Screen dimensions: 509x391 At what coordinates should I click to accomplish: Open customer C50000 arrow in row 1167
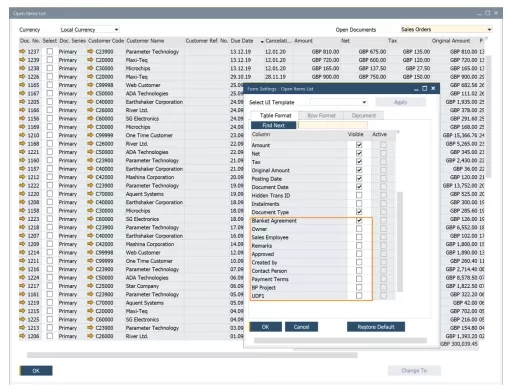pyautogui.click(x=90, y=93)
